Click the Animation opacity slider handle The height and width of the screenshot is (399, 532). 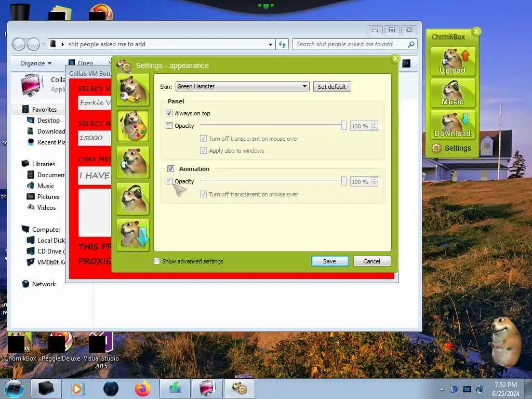pos(344,181)
